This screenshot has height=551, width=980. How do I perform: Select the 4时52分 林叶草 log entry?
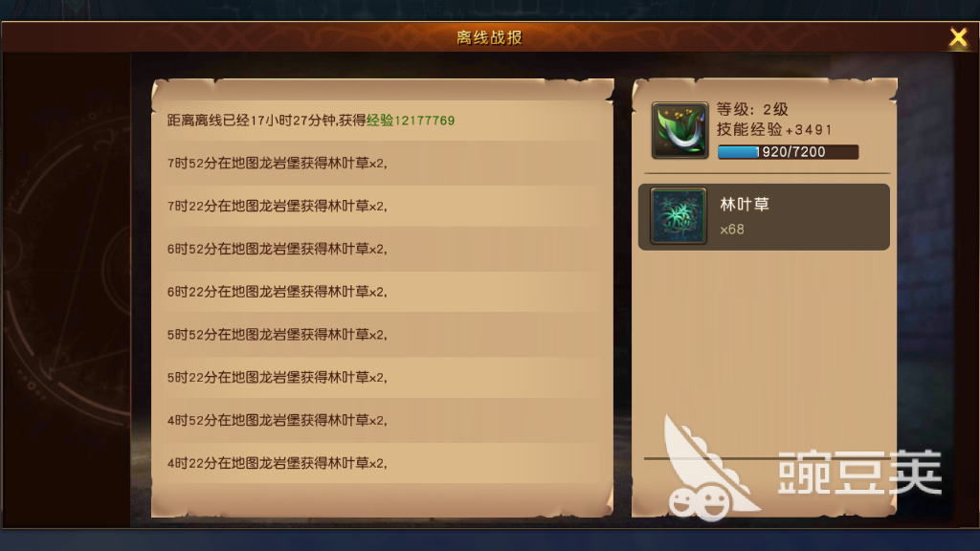coord(383,420)
